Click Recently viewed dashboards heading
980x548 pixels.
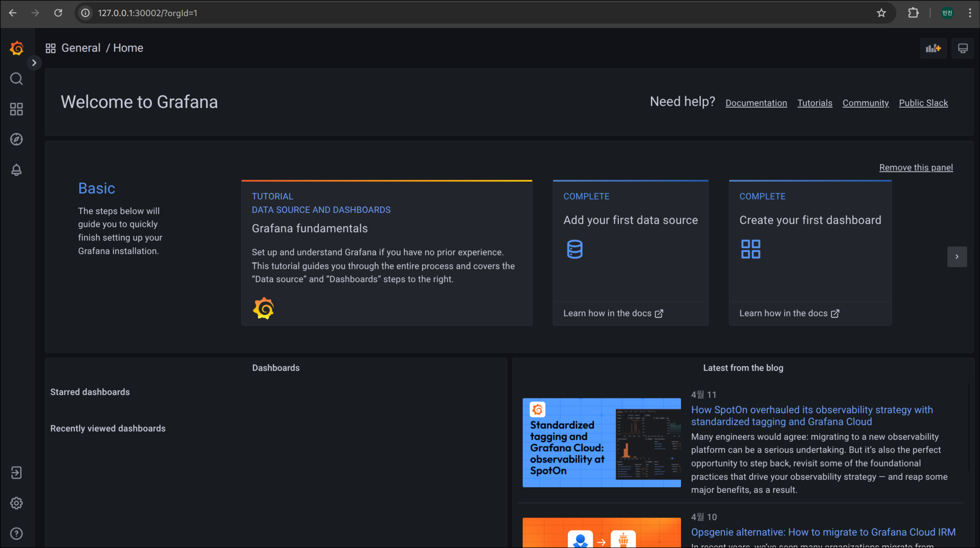tap(108, 428)
